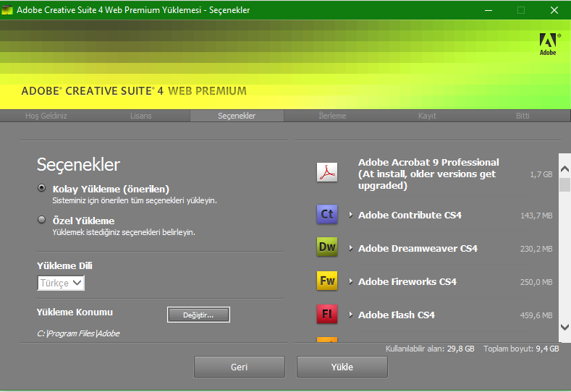Screen dimensions: 571x392
Task: Click the install path C:\Program Files\Adobe
Action: [x=78, y=333]
